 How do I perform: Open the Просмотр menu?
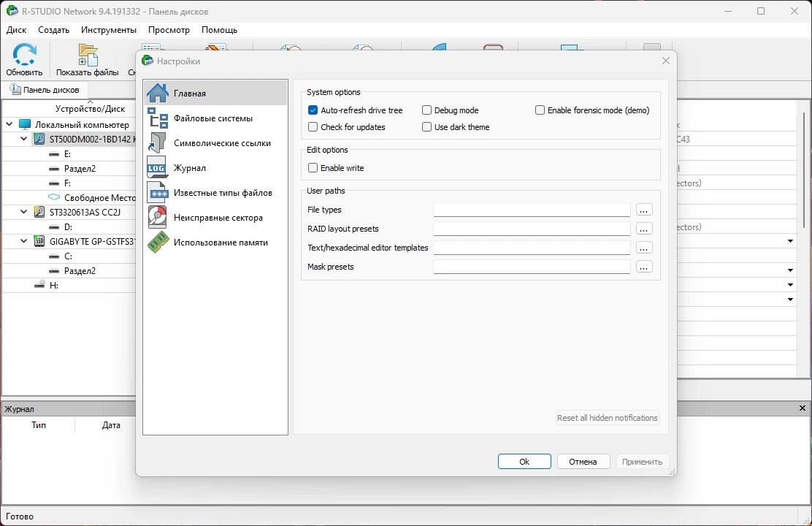point(169,30)
